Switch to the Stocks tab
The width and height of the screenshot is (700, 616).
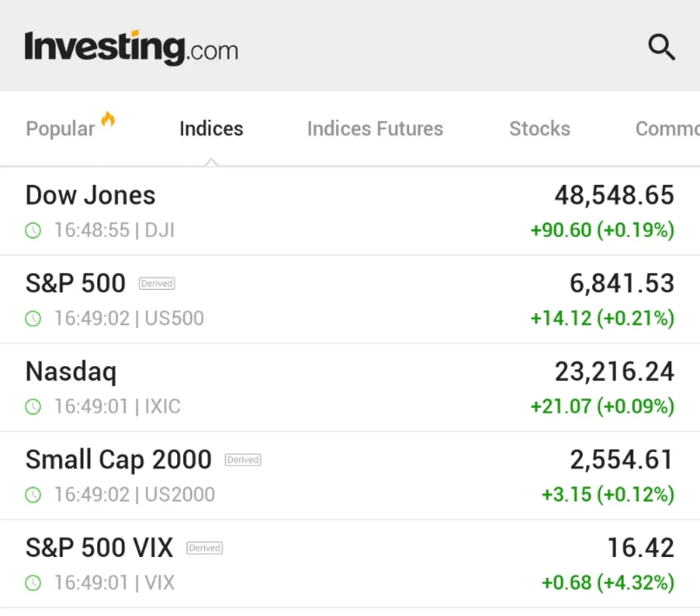coord(539,129)
